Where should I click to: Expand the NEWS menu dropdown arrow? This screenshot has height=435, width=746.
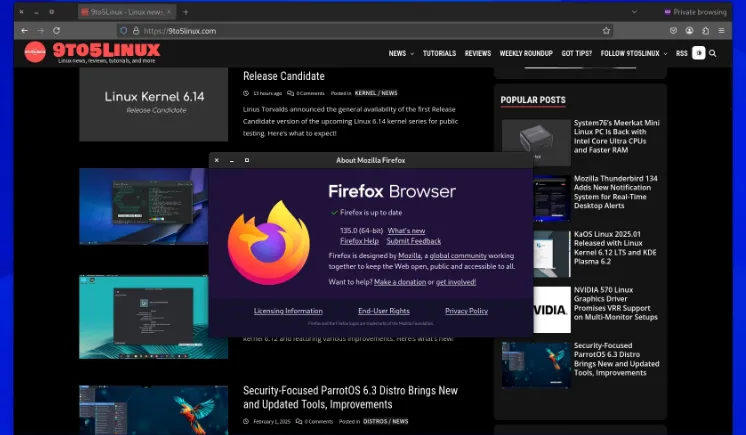pos(412,54)
